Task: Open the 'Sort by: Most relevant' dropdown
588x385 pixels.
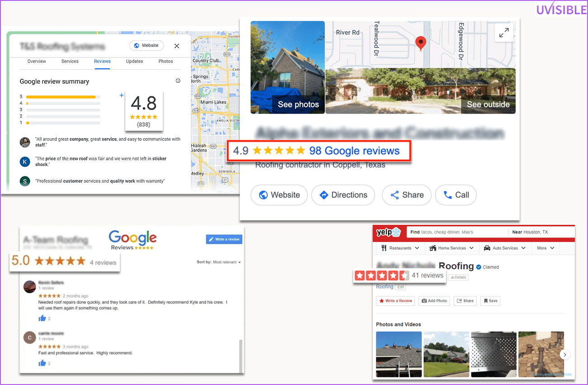Action: pyautogui.click(x=219, y=262)
